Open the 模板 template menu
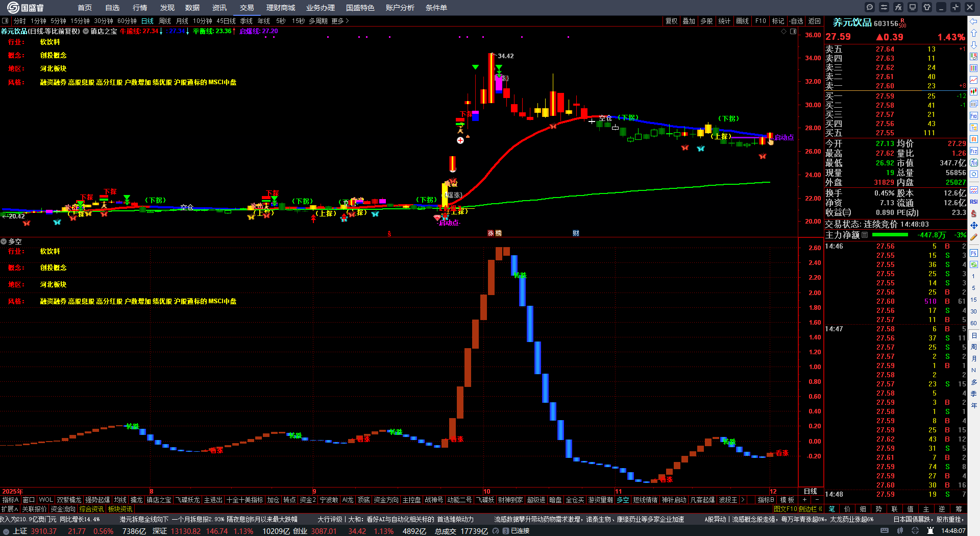The image size is (980, 536). click(x=787, y=500)
